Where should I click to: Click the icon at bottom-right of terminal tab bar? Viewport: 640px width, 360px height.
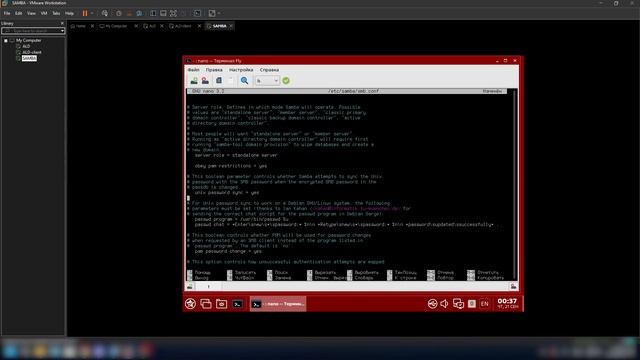[x=513, y=287]
